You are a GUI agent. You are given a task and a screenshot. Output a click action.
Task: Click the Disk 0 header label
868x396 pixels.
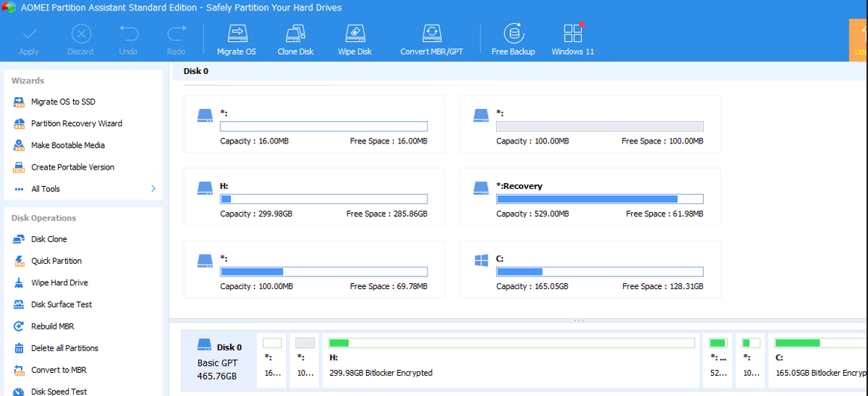pyautogui.click(x=196, y=71)
